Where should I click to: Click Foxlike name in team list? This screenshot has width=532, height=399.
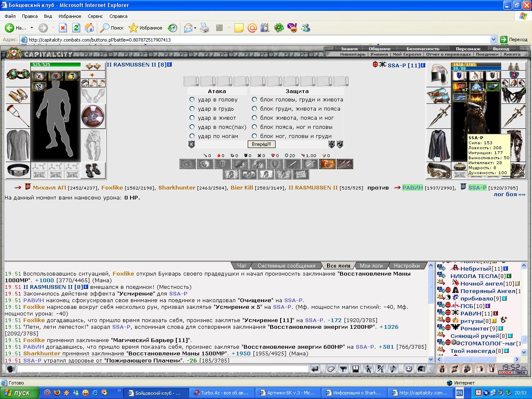pyautogui.click(x=112, y=187)
